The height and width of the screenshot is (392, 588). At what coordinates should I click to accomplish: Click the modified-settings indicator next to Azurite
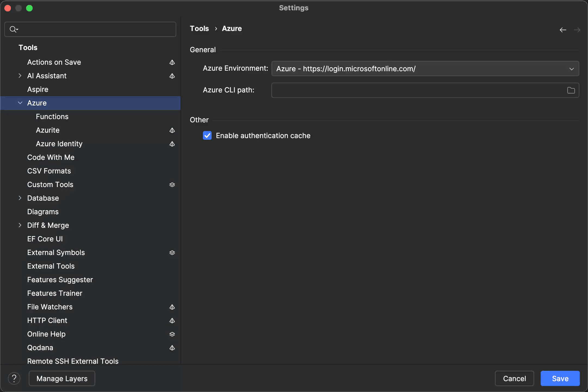(172, 130)
